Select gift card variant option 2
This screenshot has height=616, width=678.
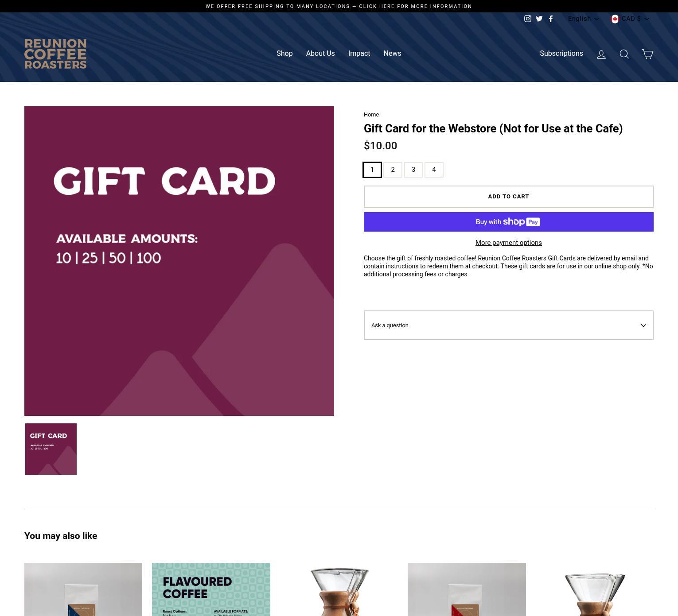click(393, 170)
